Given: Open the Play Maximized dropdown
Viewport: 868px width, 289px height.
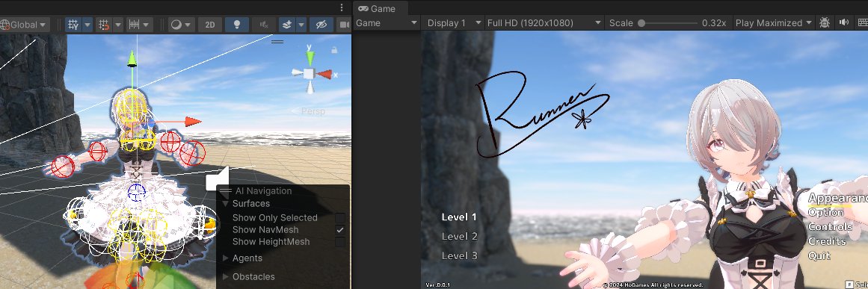Looking at the screenshot, I should click(773, 23).
